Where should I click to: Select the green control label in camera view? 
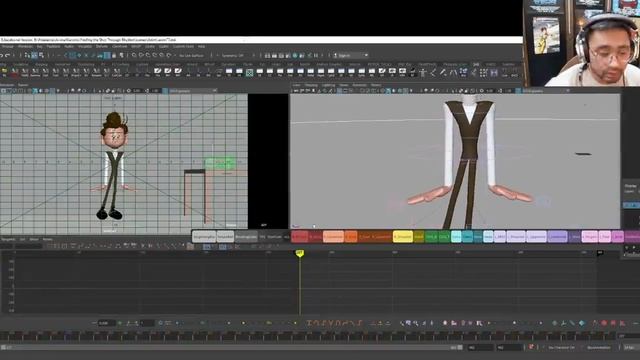(220, 164)
